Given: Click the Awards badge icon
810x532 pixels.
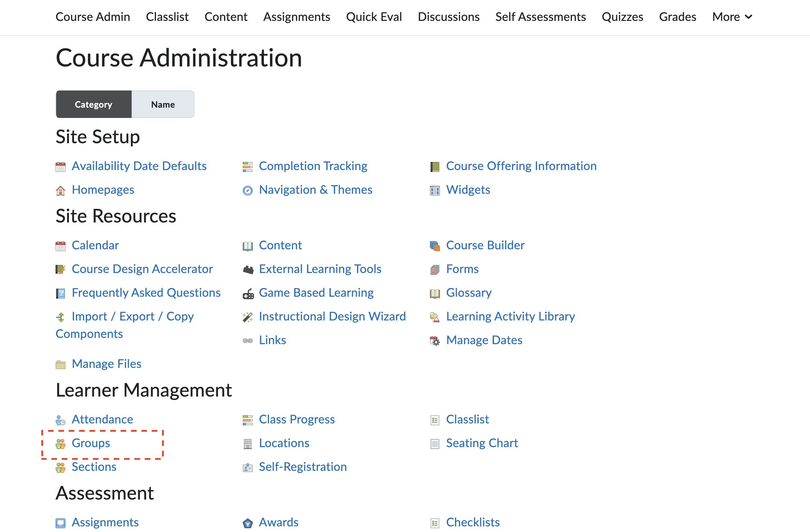Looking at the screenshot, I should (x=247, y=523).
